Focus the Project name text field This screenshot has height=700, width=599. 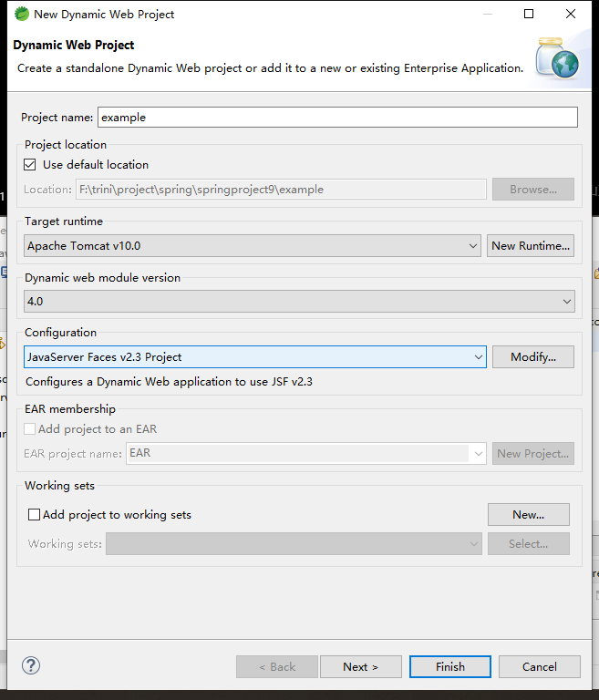coord(337,118)
